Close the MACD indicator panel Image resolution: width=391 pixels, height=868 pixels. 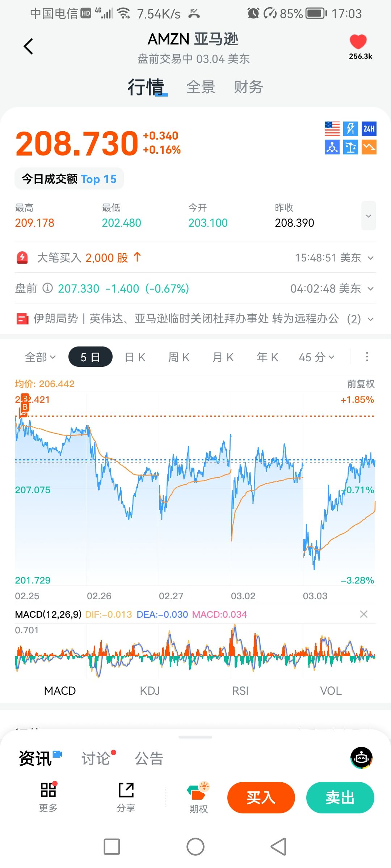[x=363, y=614]
